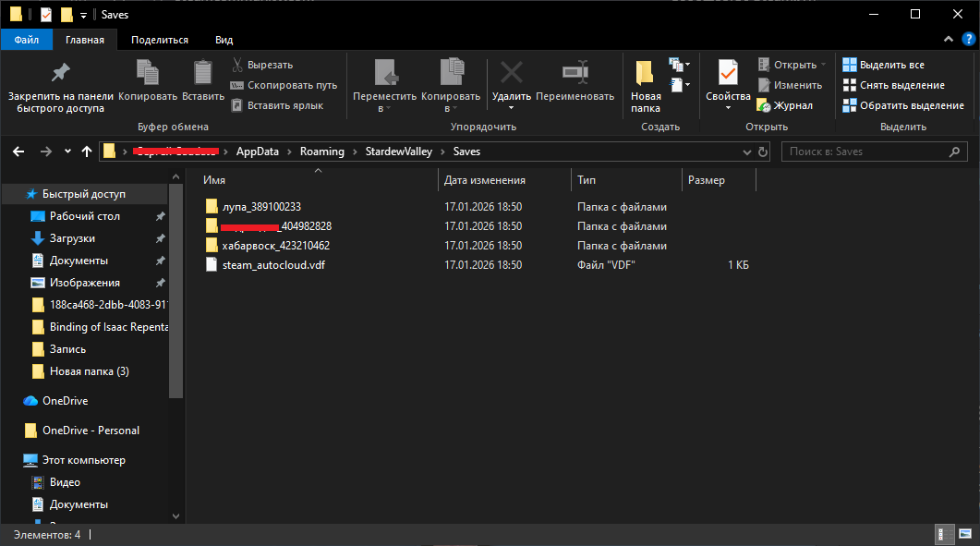Go back with the left arrow
This screenshot has width=980, height=546.
[18, 152]
